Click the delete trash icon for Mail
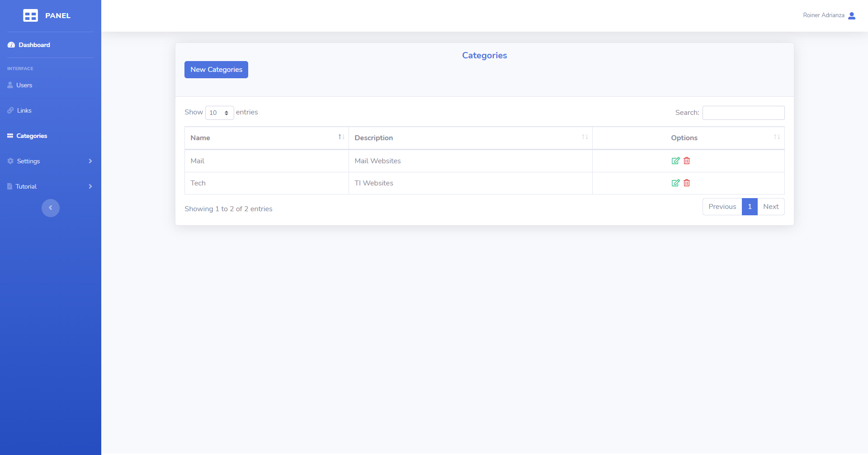 pyautogui.click(x=687, y=161)
